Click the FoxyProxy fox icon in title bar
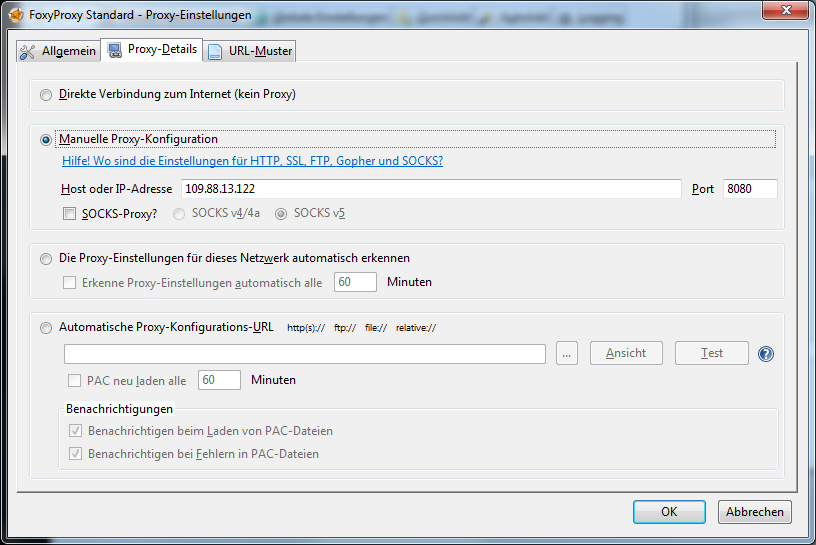The height and width of the screenshot is (545, 816). coord(16,15)
